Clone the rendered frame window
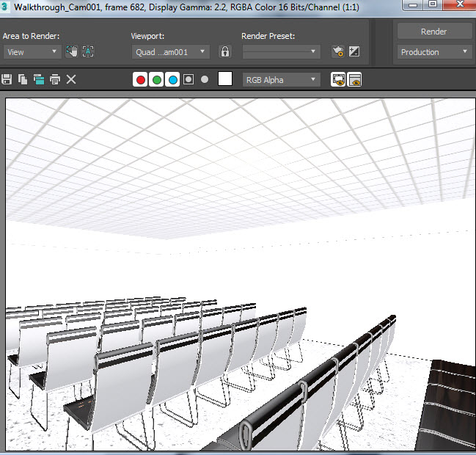The width and height of the screenshot is (476, 455). point(39,79)
